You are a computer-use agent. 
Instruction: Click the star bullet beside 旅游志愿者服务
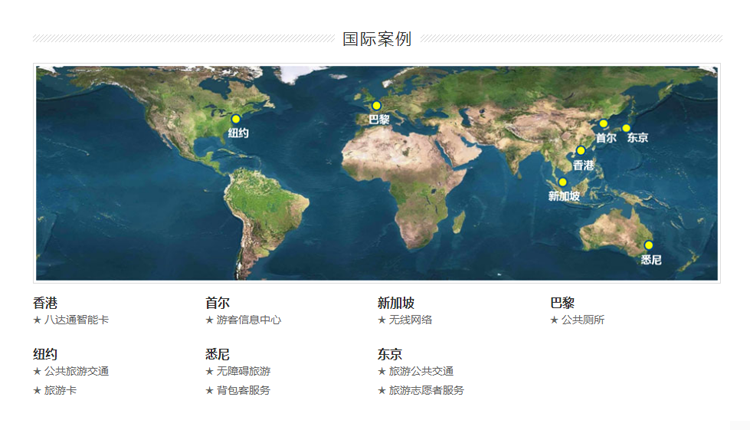[381, 391]
